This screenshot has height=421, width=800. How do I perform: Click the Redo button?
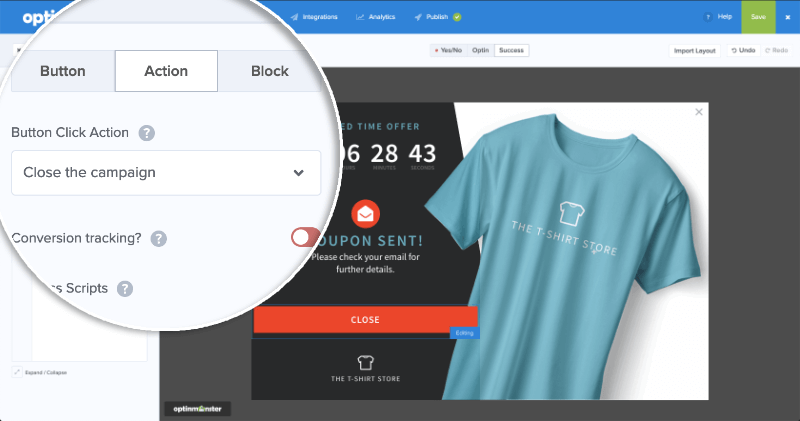click(x=777, y=50)
